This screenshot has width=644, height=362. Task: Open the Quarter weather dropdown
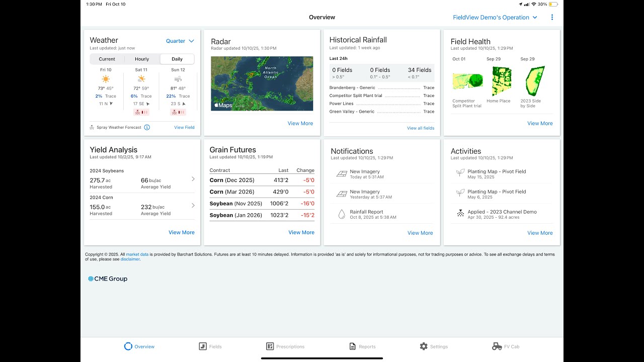[x=180, y=41]
